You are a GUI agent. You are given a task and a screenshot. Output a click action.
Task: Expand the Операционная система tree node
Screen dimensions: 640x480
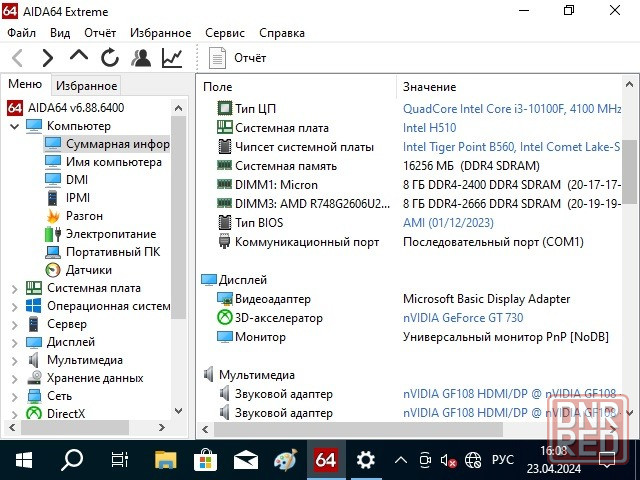[x=14, y=307]
